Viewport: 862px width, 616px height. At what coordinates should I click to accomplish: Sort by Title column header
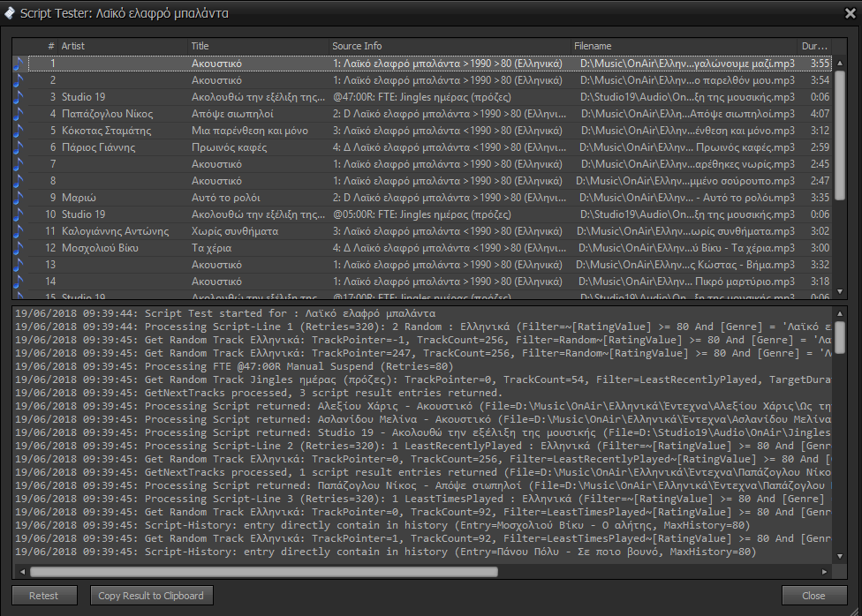click(259, 46)
